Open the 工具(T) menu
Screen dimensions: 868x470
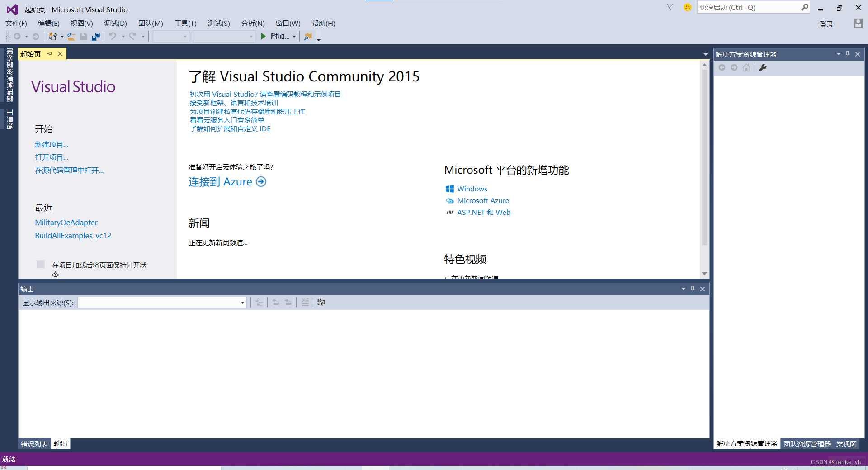tap(185, 23)
